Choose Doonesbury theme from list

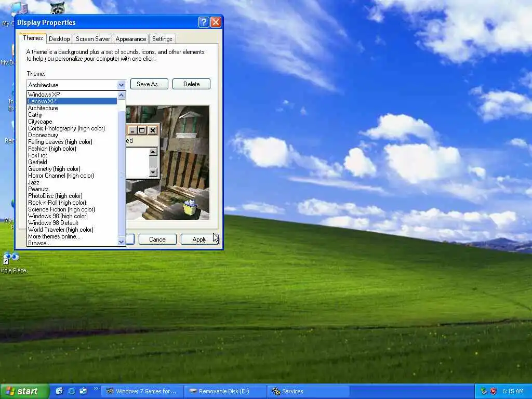pyautogui.click(x=72, y=135)
